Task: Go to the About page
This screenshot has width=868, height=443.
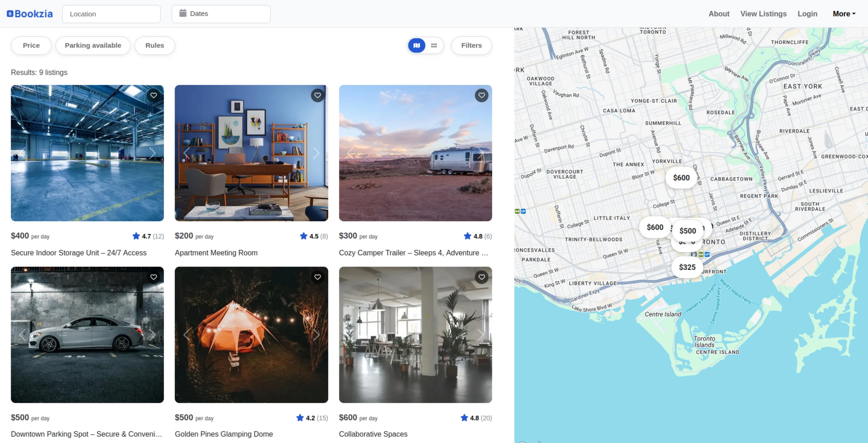Action: tap(719, 14)
